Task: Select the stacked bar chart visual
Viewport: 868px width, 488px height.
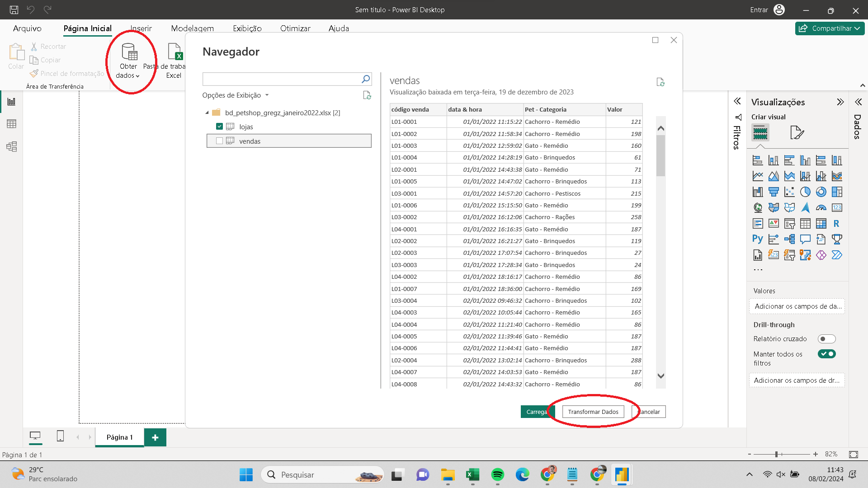Action: pos(758,160)
